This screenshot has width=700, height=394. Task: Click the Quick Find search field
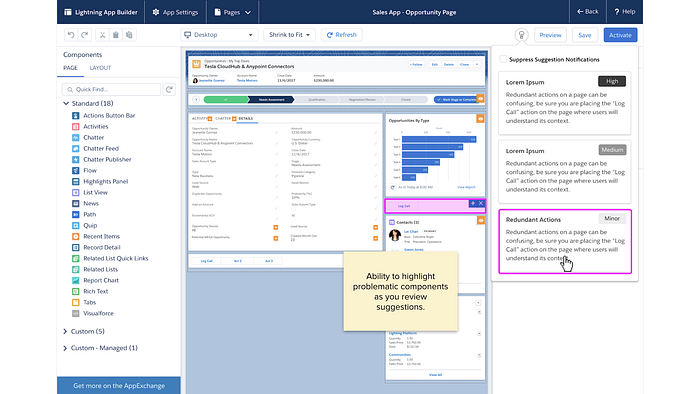[x=111, y=89]
